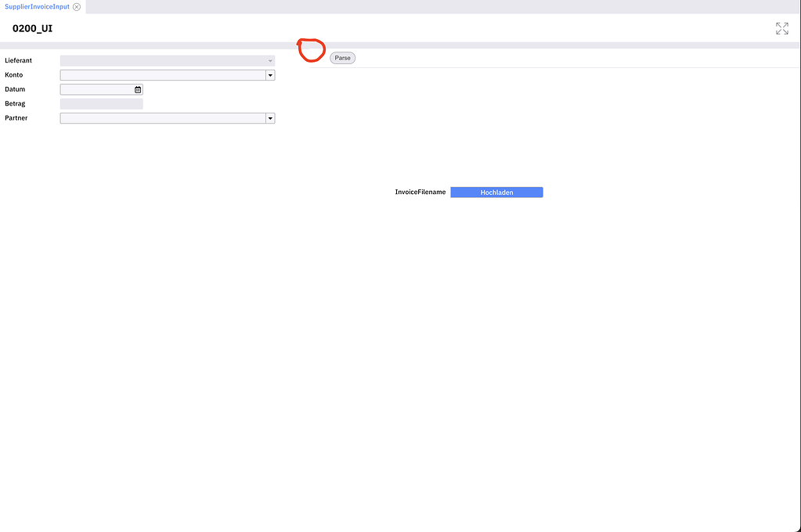Expand the Partner dropdown arrow

pos(270,118)
